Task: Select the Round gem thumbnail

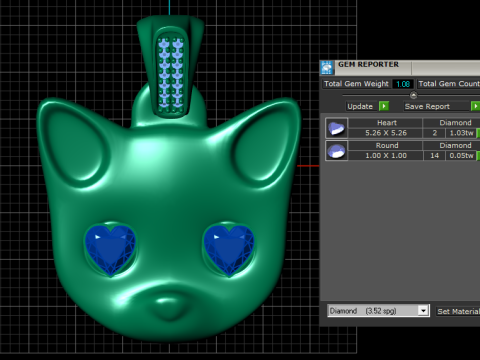Action: (337, 151)
